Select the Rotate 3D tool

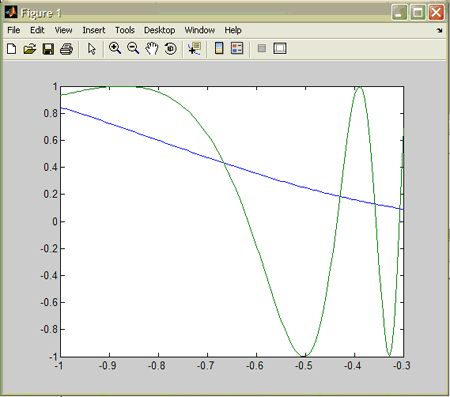[x=171, y=49]
